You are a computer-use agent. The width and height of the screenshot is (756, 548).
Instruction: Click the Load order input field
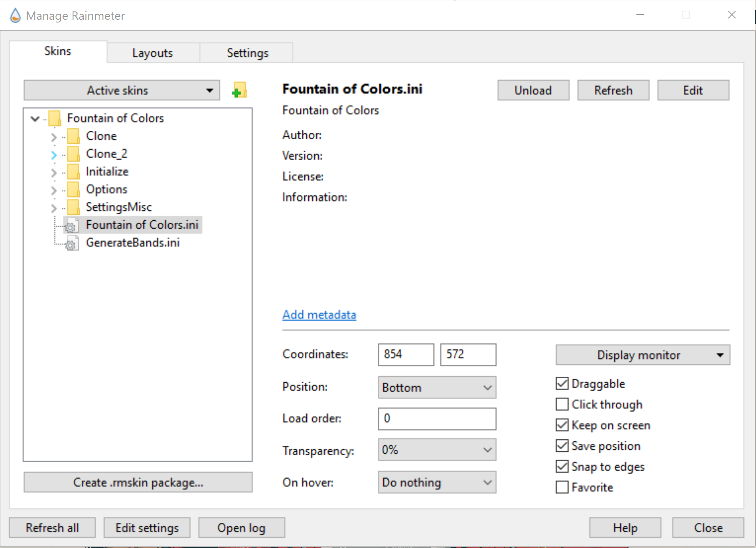(437, 419)
